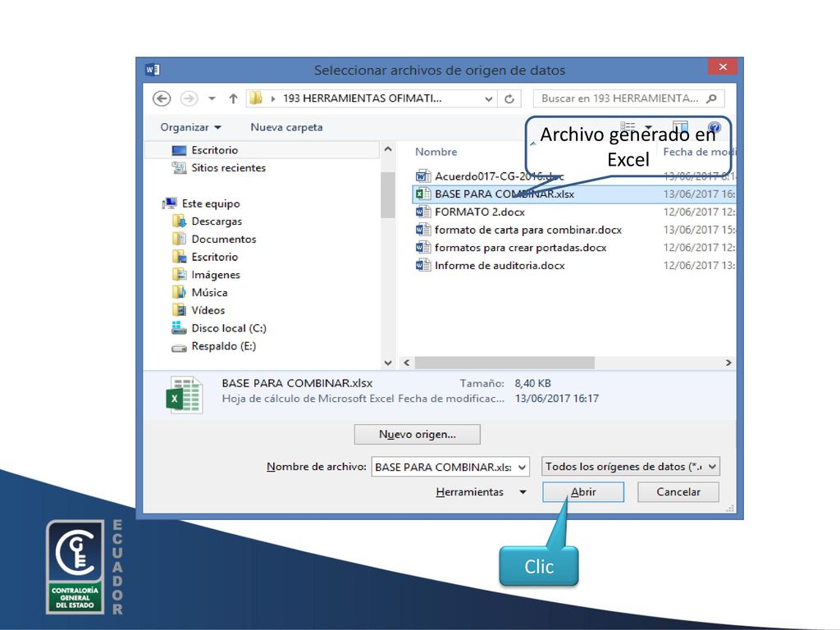Click Nueva carpeta button
The height and width of the screenshot is (630, 840).
tap(286, 127)
